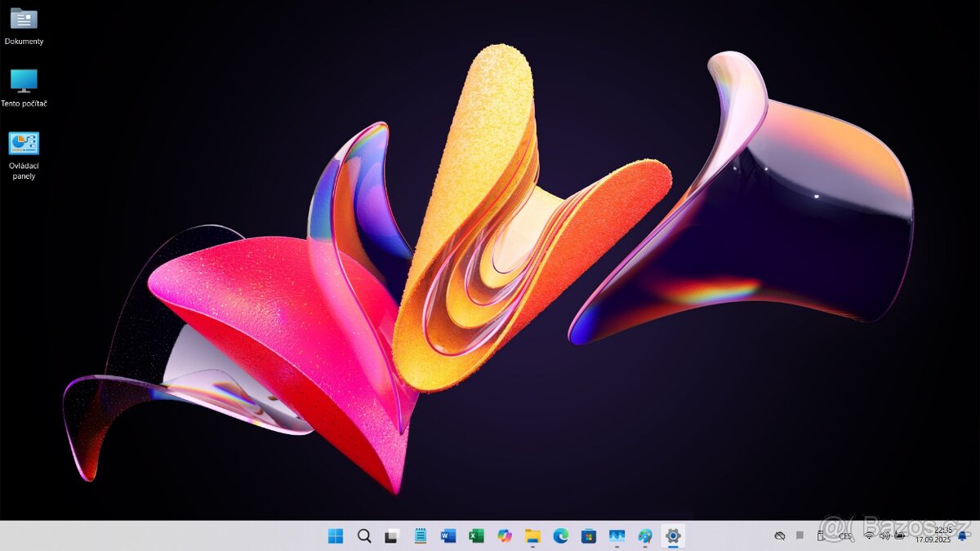Open Microsoft Store from the taskbar
This screenshot has height=551, width=980.
coord(589,536)
